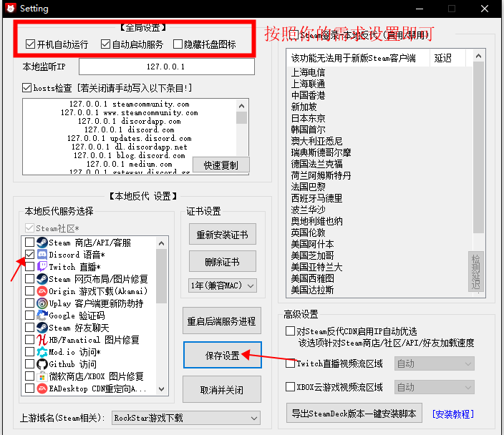This screenshot has width=504, height=435.
Task: Click 检测延迟 vertical button
Action: pyautogui.click(x=475, y=272)
